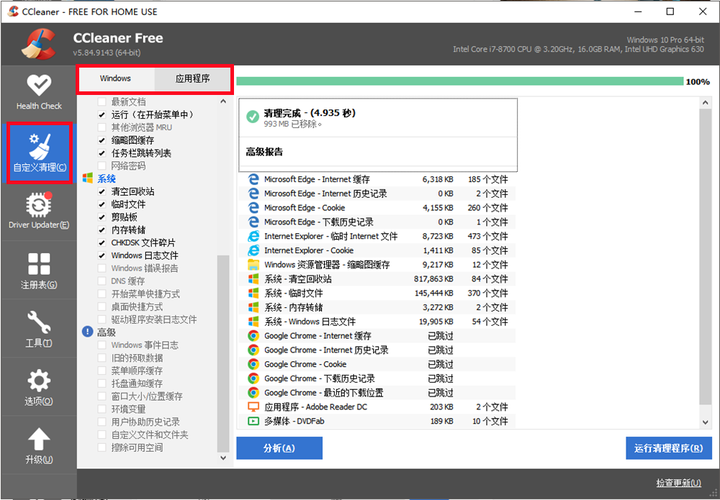Click Edge icon beside Internet 缓存 row
720x500 pixels.
[x=253, y=179]
